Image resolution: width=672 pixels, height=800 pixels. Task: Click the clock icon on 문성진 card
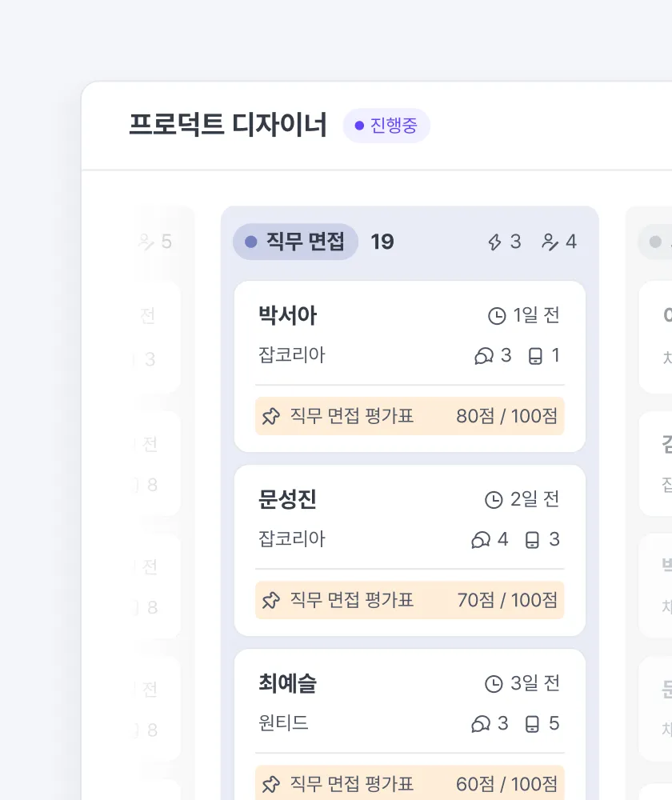tap(494, 499)
